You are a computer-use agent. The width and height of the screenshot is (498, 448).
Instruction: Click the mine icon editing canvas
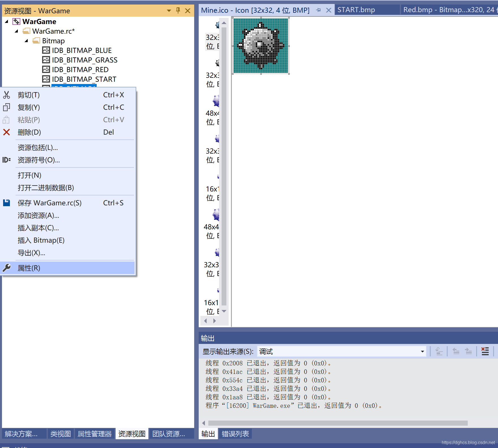click(x=261, y=46)
